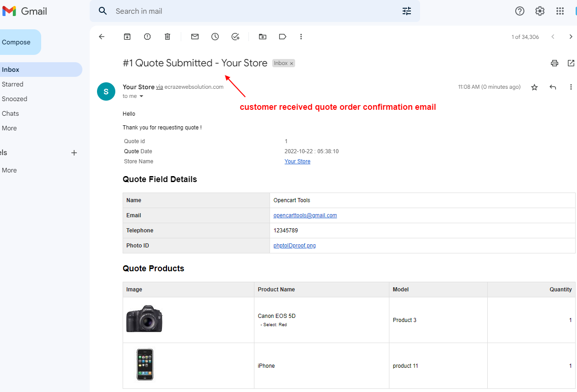
Task: Delete the quote email
Action: click(167, 37)
